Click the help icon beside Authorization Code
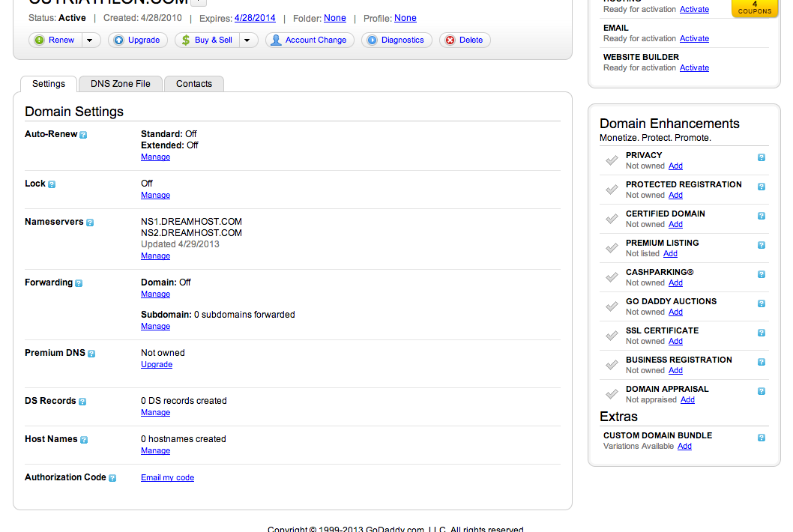Image resolution: width=793 pixels, height=532 pixels. click(x=112, y=478)
